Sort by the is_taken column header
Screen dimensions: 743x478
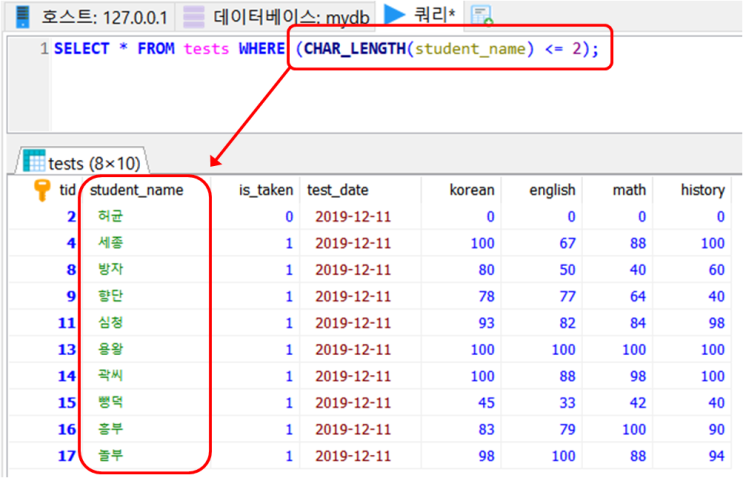coord(266,190)
